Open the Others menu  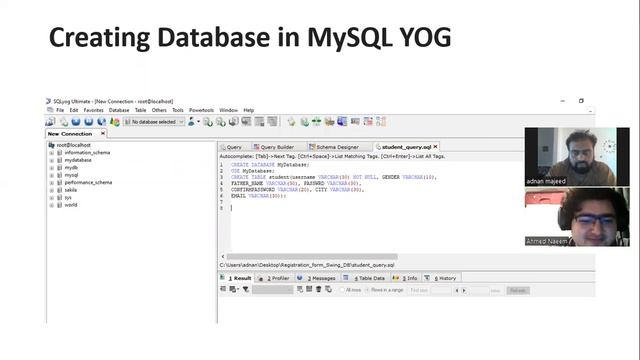click(x=159, y=110)
